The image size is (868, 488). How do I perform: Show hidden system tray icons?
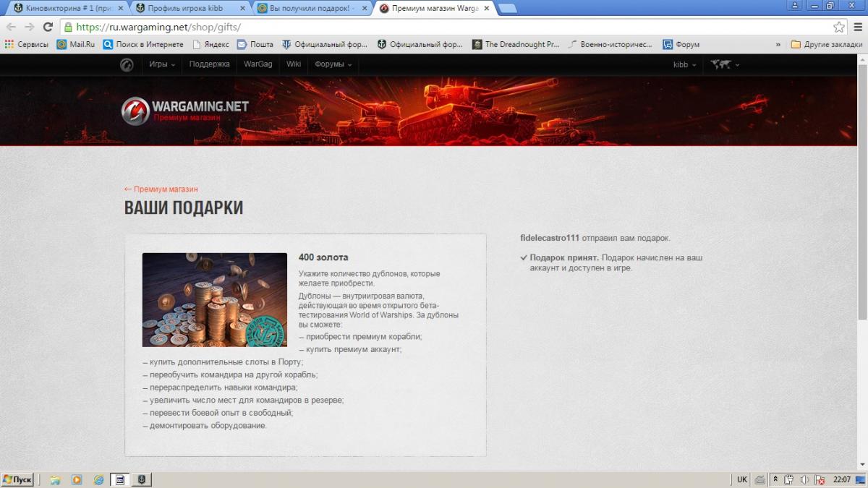(775, 479)
